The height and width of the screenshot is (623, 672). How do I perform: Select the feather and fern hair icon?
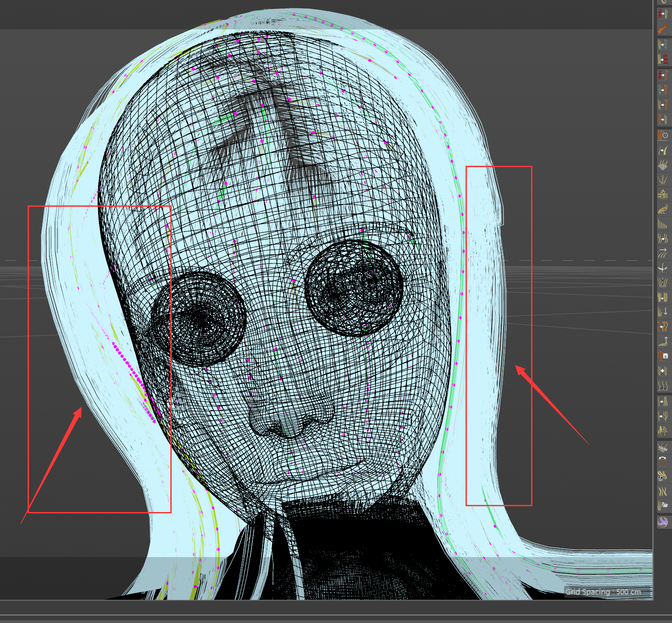pyautogui.click(x=663, y=431)
